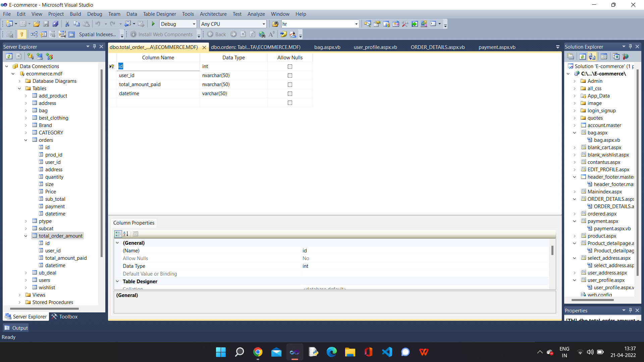The height and width of the screenshot is (362, 644).
Task: Click the Solution Explorer Properties icon
Action: [x=571, y=56]
